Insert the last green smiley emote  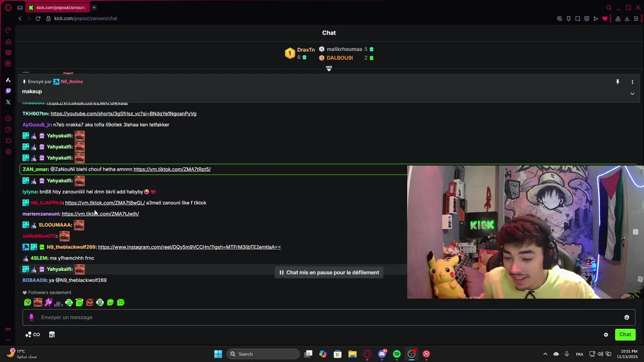tap(121, 302)
